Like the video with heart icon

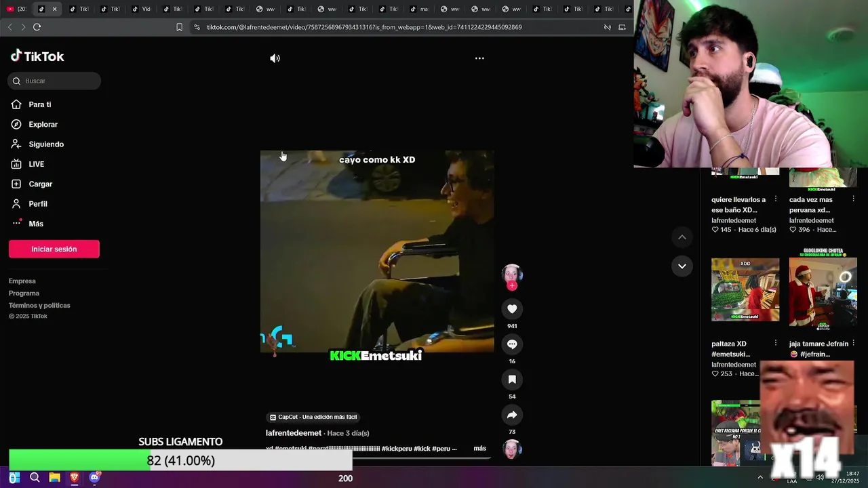(x=512, y=309)
